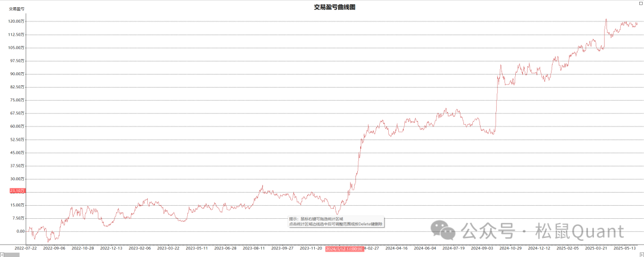Click the red 23.10万 value marker
644x257 pixels.
[17, 191]
